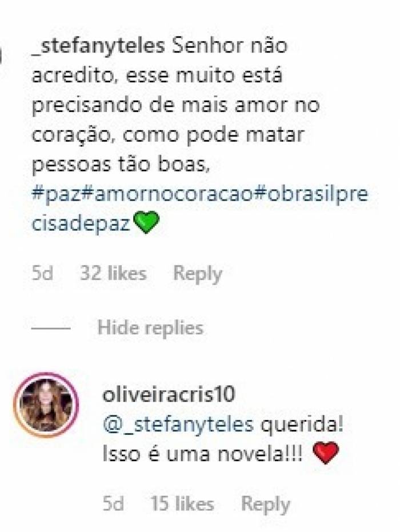Click the green heart emoji in the comment

coord(146,222)
